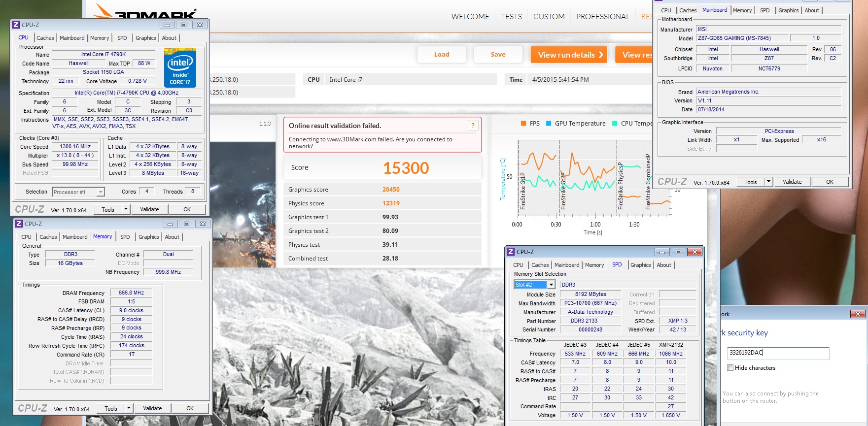Switch to CPU tab in SPD window

(519, 265)
